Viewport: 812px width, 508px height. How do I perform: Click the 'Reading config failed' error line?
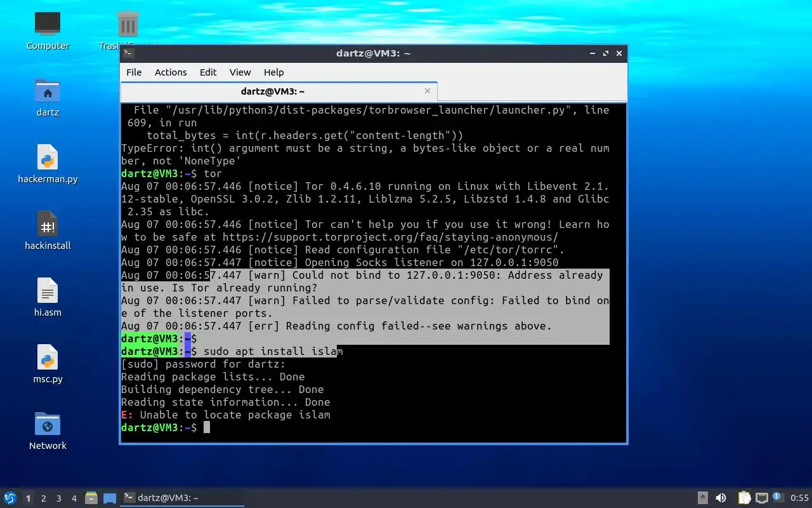[337, 326]
